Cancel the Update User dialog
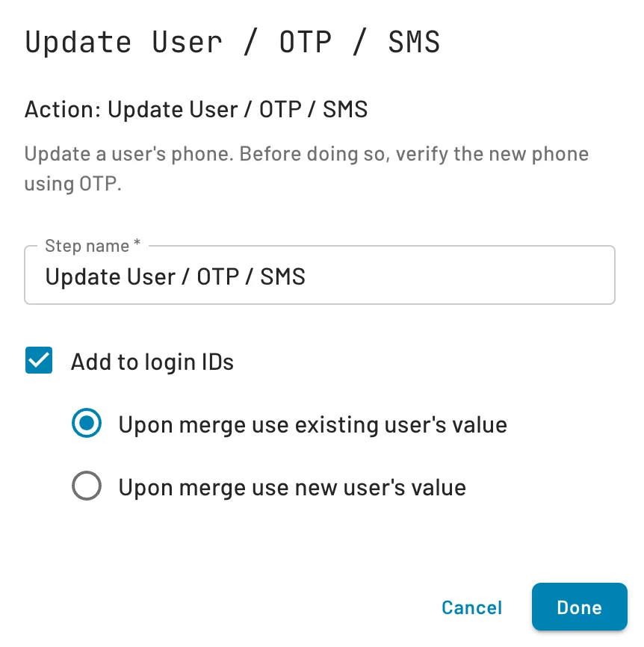The width and height of the screenshot is (644, 647). point(471,607)
